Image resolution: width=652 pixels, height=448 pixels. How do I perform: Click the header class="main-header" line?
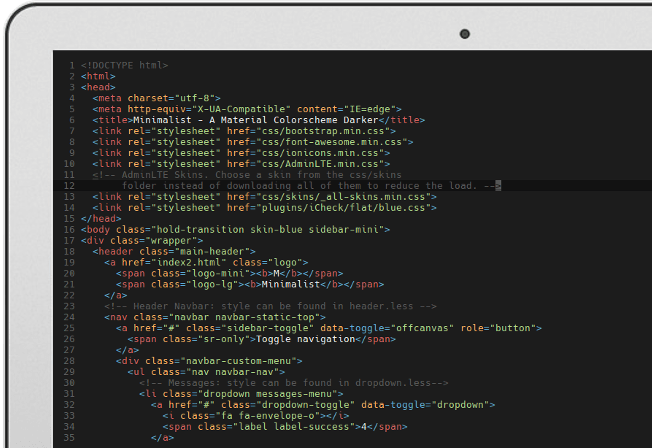[174, 251]
